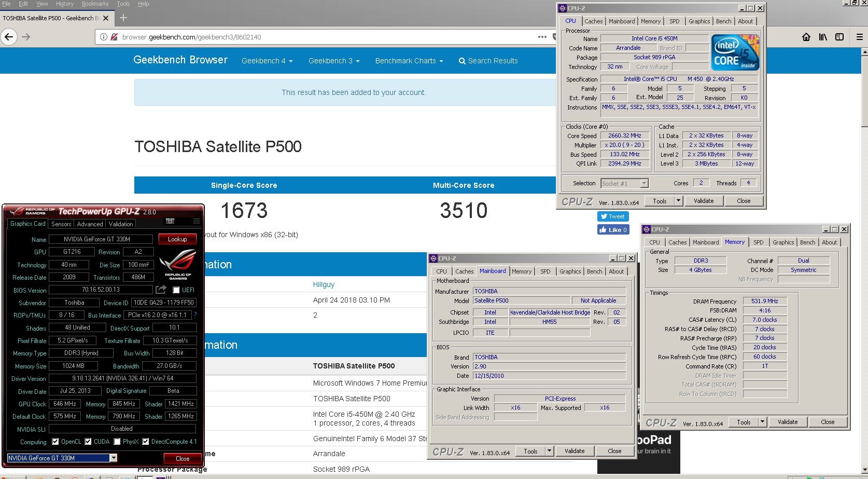Click the Bus Interface question mark icon
Image resolution: width=868 pixels, height=479 pixels.
coord(195,314)
